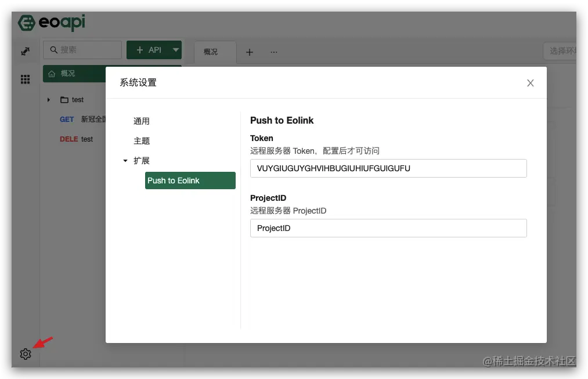Close the 系统设置 dialog
The width and height of the screenshot is (588, 379).
(x=531, y=83)
